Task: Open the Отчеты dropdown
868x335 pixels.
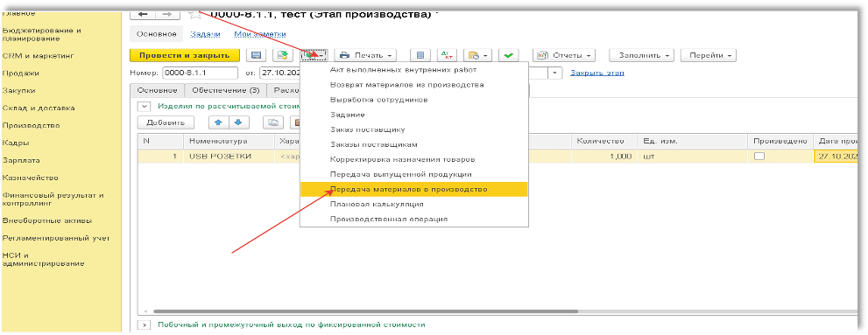Action: (563, 55)
